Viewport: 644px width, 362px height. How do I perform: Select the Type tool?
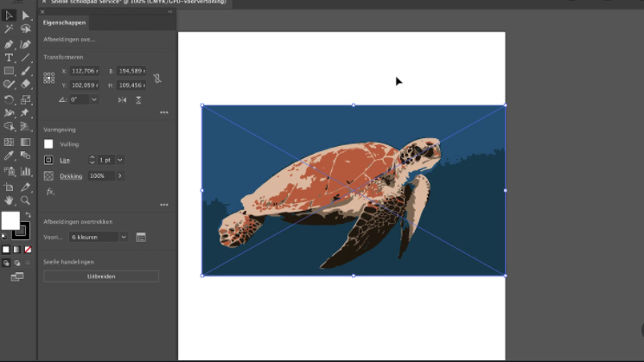pos(9,57)
